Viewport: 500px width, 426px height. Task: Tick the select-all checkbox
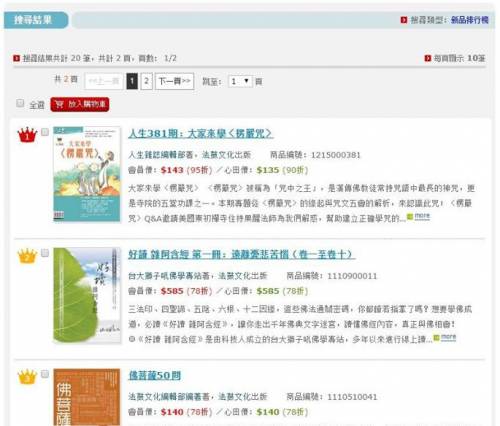point(20,103)
